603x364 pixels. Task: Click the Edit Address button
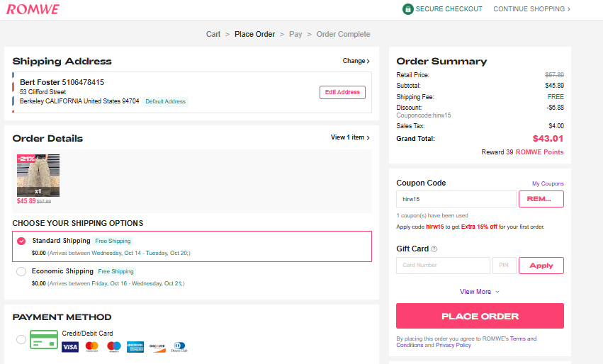tap(342, 92)
